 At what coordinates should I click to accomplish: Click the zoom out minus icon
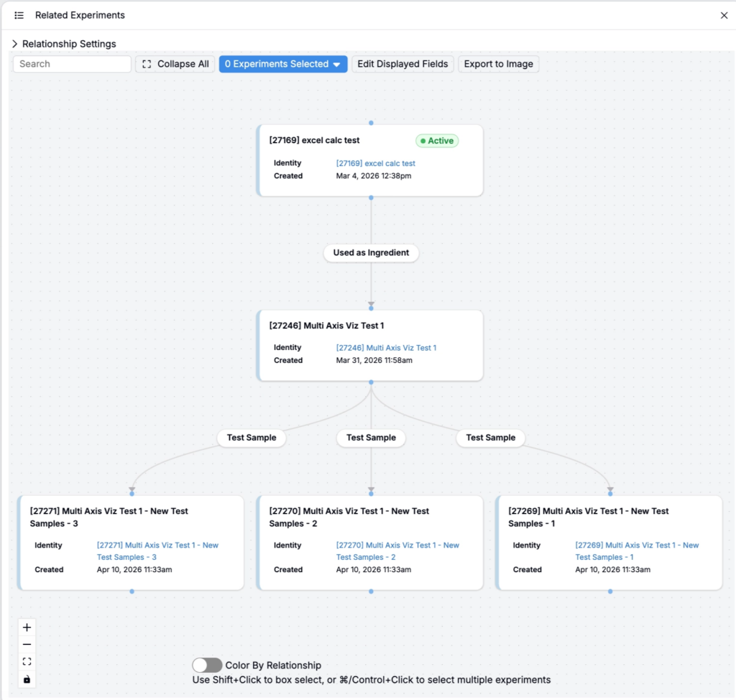27,645
